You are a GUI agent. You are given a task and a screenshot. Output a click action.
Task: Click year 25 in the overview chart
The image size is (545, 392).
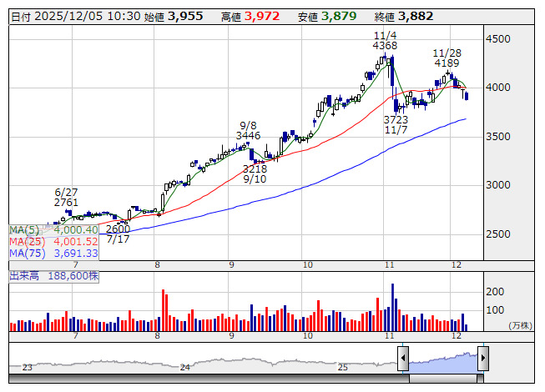(x=343, y=367)
